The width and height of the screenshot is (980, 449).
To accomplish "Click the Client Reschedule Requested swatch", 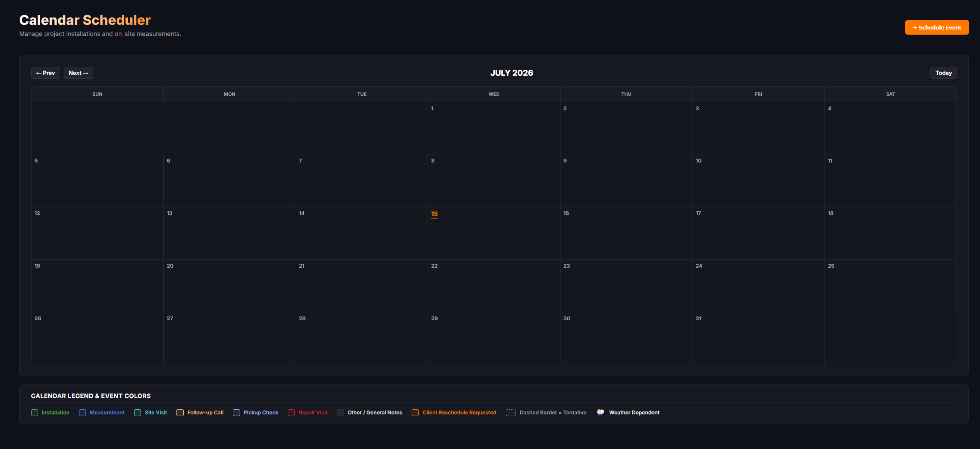I will click(x=415, y=413).
